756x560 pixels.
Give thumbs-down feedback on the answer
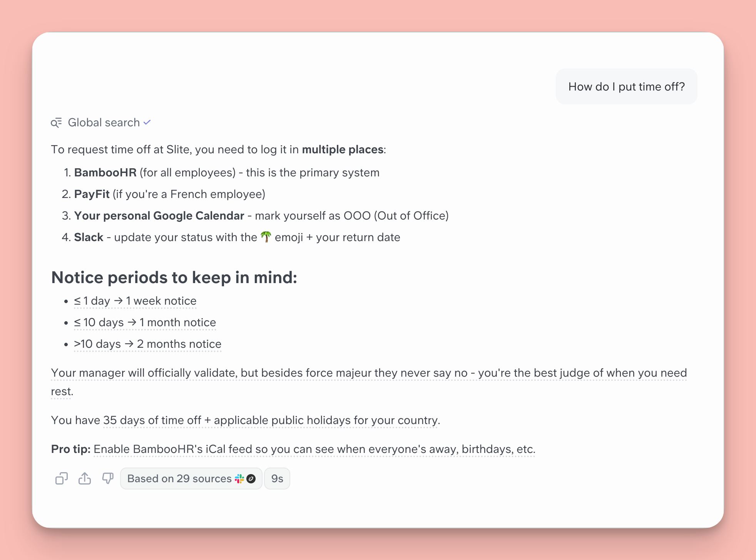click(x=108, y=478)
